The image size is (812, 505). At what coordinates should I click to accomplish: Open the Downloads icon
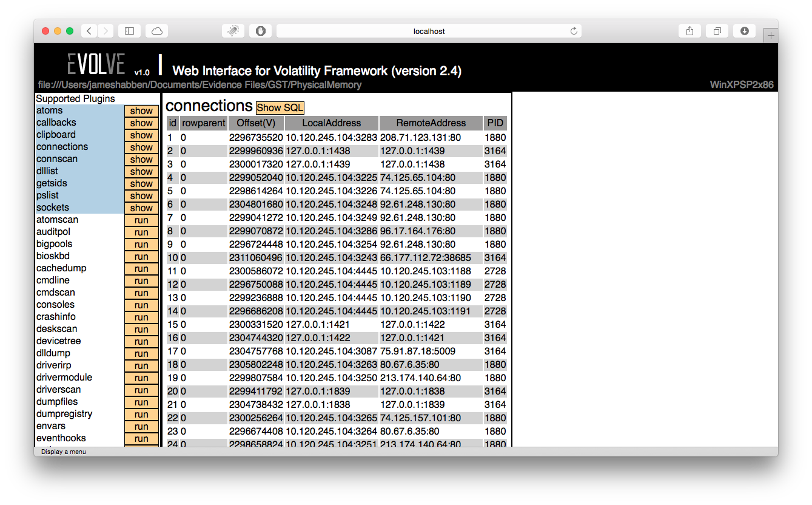[744, 31]
